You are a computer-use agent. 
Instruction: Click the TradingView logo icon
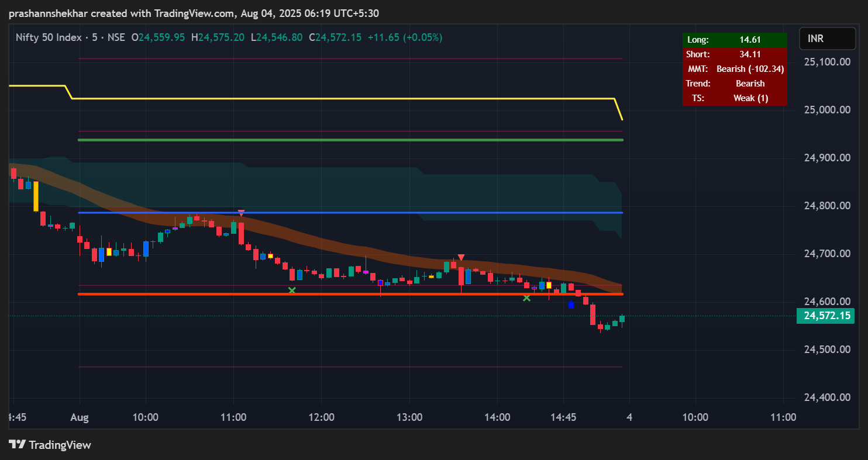[x=18, y=445]
